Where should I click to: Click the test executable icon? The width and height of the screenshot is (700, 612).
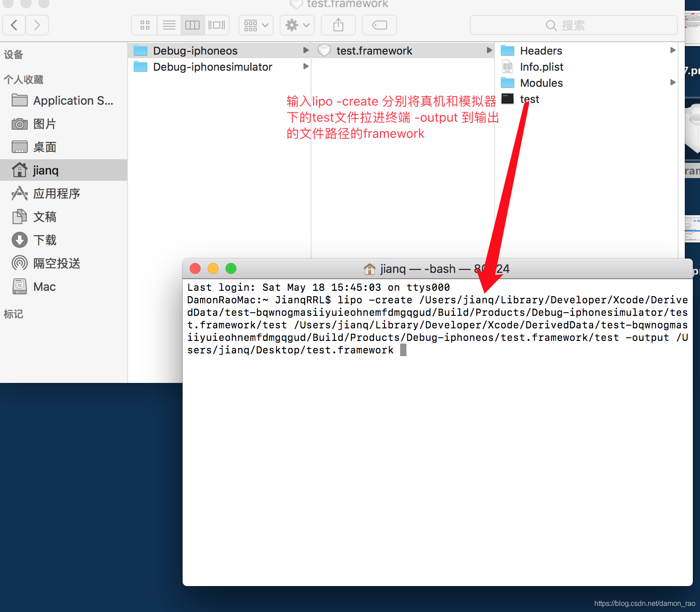click(508, 99)
